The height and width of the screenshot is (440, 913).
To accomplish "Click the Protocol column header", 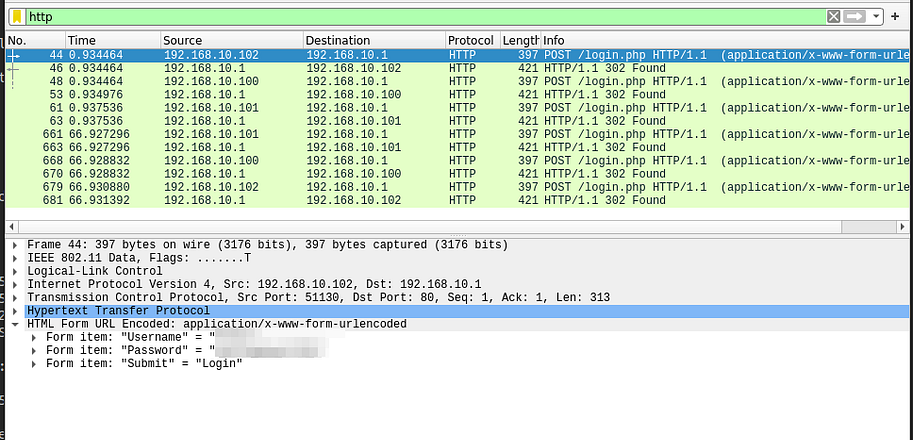I will tap(471, 40).
